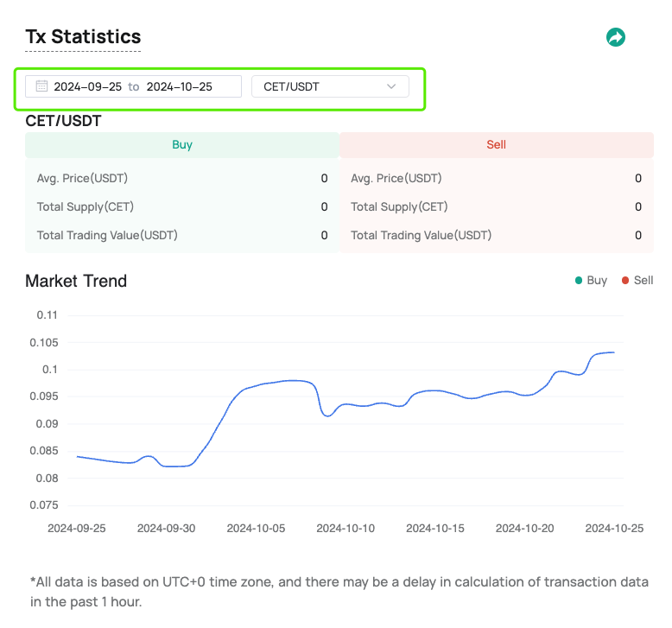672x628 pixels.
Task: Select the Buy statistics header
Action: click(x=182, y=145)
